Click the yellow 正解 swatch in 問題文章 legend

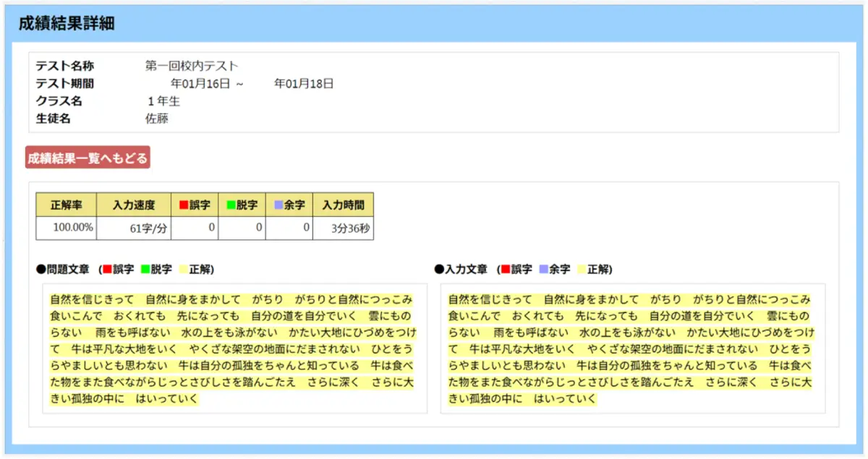pyautogui.click(x=184, y=270)
